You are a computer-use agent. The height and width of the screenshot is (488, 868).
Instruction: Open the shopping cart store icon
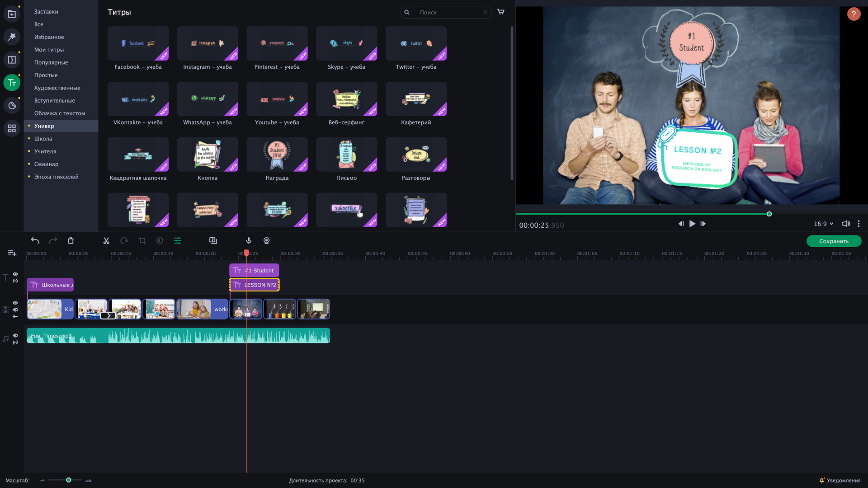501,12
